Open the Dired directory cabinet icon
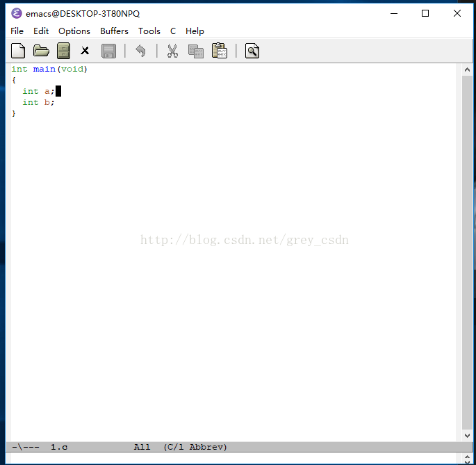This screenshot has height=465, width=476. click(x=63, y=51)
